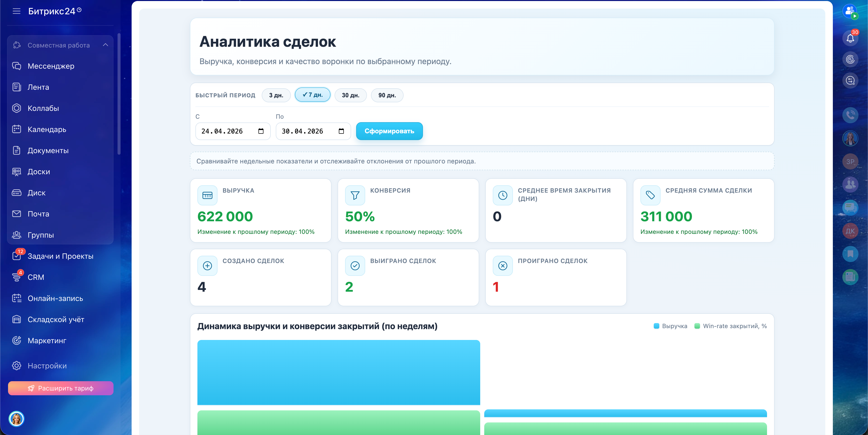Open the Складской учёт icon
Viewport: 868px width, 435px height.
[x=17, y=319]
